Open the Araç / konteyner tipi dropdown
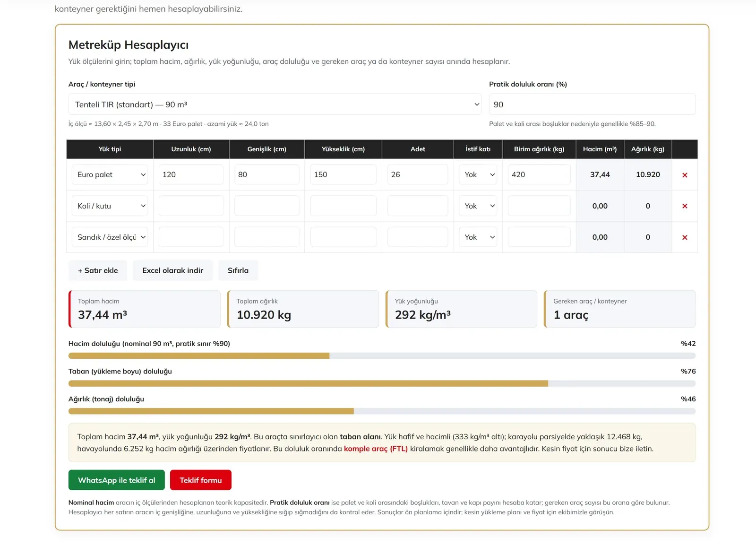Viewport: 756px width, 546px height. coord(275,104)
